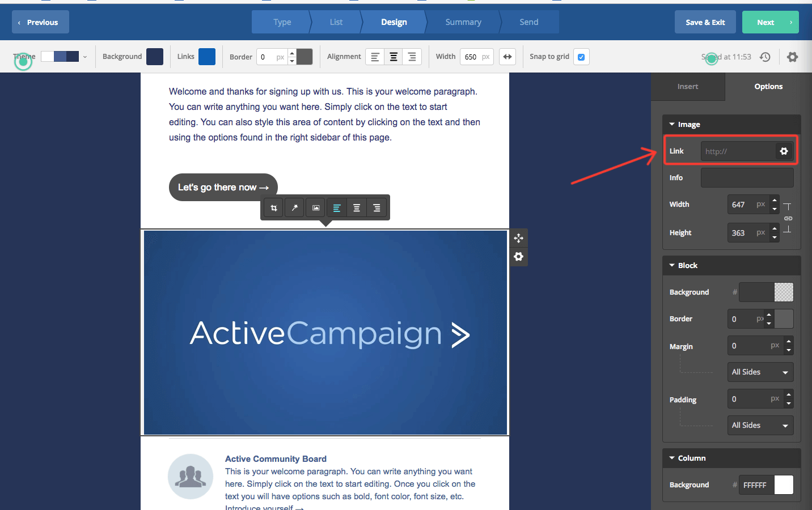The width and height of the screenshot is (812, 510).
Task: Click Active Community Board heading link
Action: (x=276, y=459)
